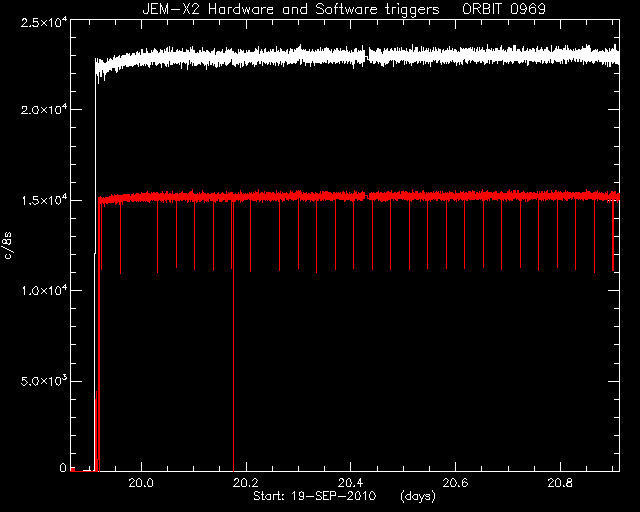Viewport: 640px width, 512px height.
Task: Click the gap in the red curve near 20.4
Action: click(x=367, y=196)
